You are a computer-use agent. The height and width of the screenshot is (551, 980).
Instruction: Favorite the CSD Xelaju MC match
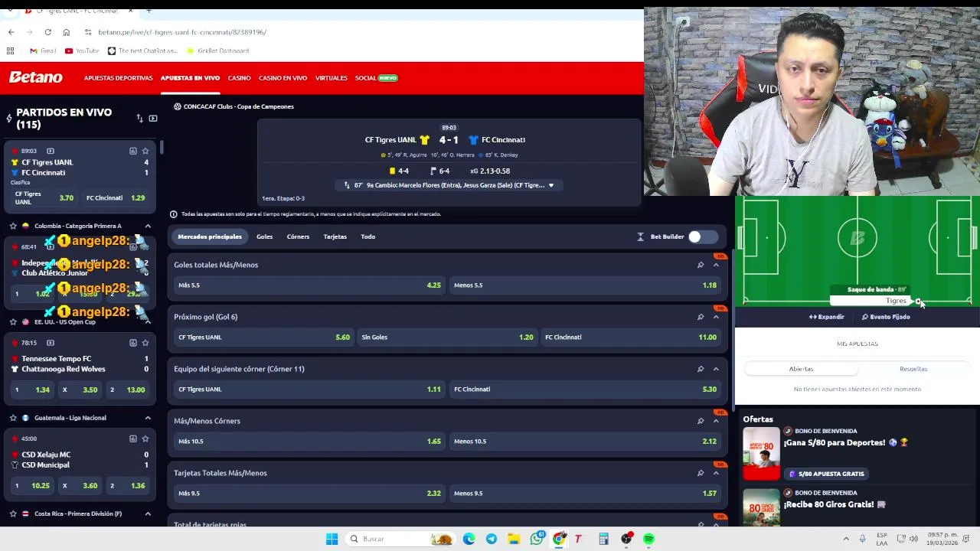coord(145,439)
